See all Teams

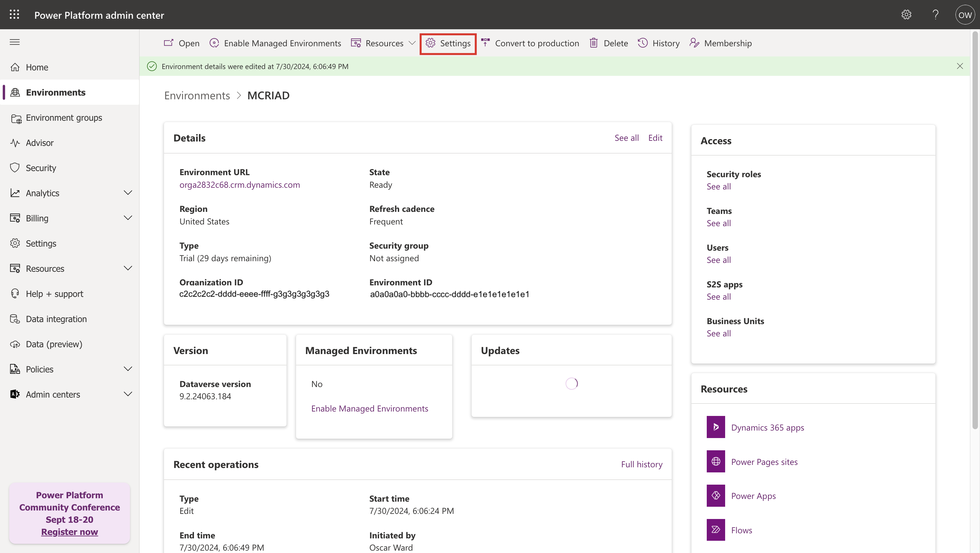[x=719, y=223]
